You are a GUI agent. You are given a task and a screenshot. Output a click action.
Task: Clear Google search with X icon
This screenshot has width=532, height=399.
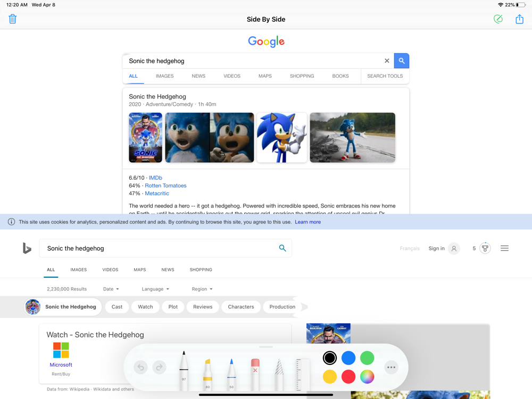tap(387, 61)
